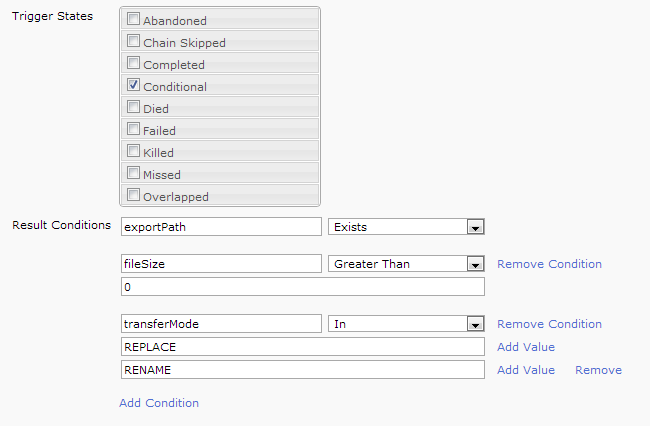This screenshot has height=426, width=650.
Task: Toggle the Failed trigger state
Action: coord(133,129)
